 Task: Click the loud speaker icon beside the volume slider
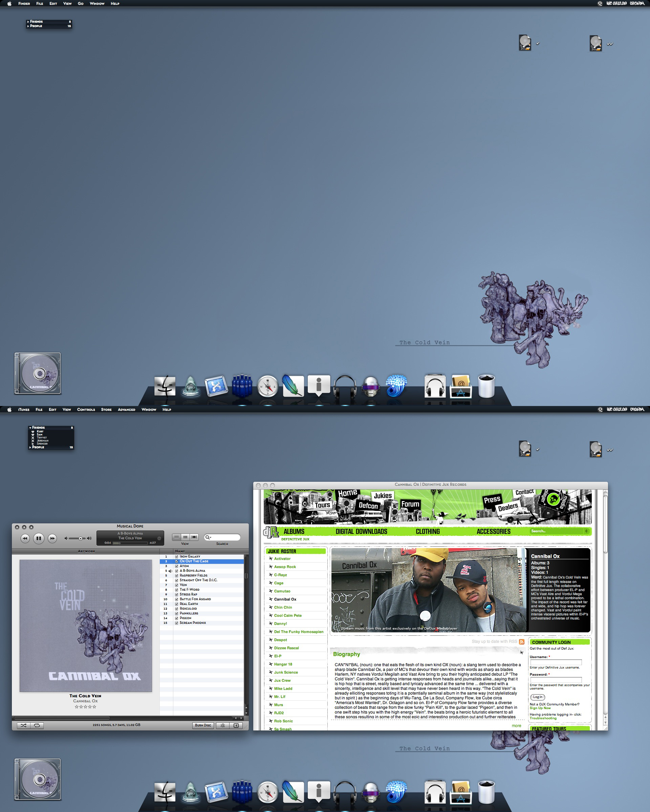[x=89, y=538]
